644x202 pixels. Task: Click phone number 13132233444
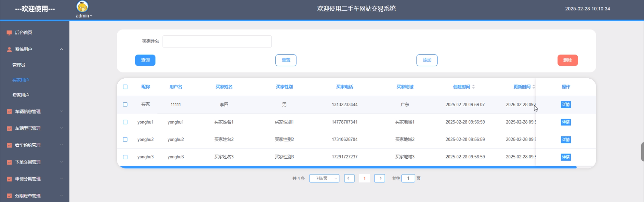coord(345,104)
